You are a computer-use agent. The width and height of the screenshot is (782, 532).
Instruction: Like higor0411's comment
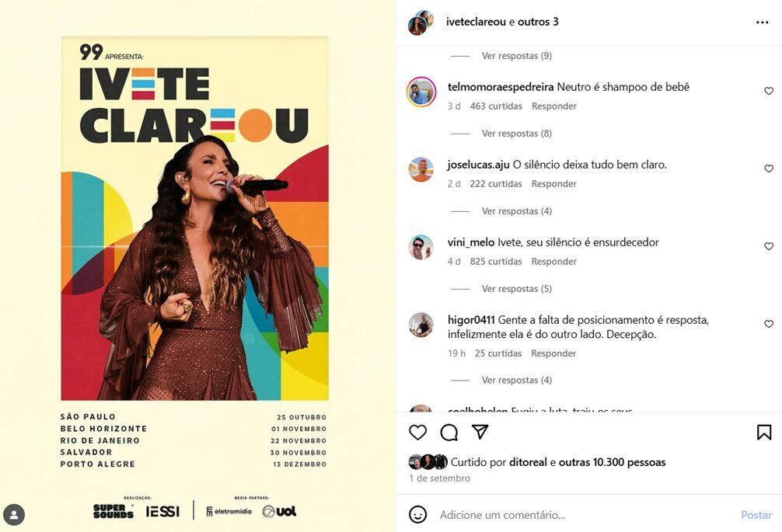click(769, 325)
